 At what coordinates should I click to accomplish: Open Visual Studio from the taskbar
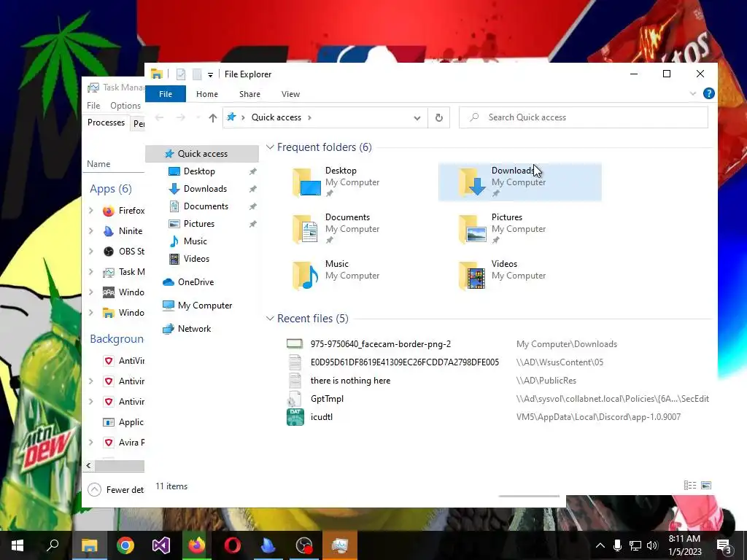[161, 545]
